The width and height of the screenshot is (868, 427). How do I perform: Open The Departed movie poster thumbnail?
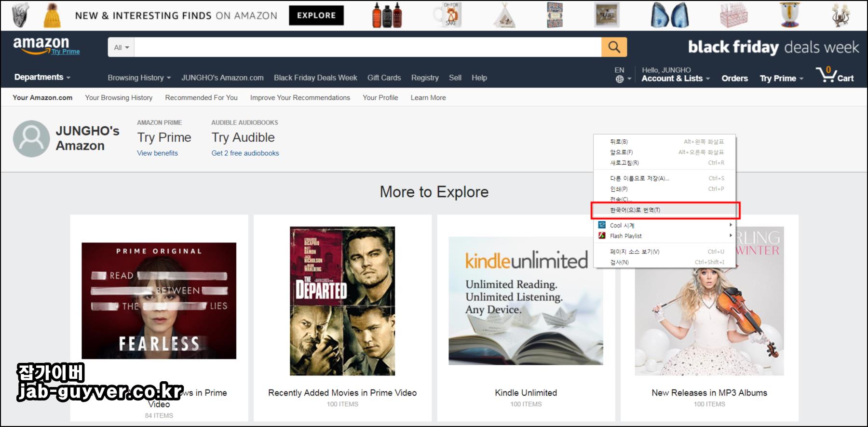point(342,301)
